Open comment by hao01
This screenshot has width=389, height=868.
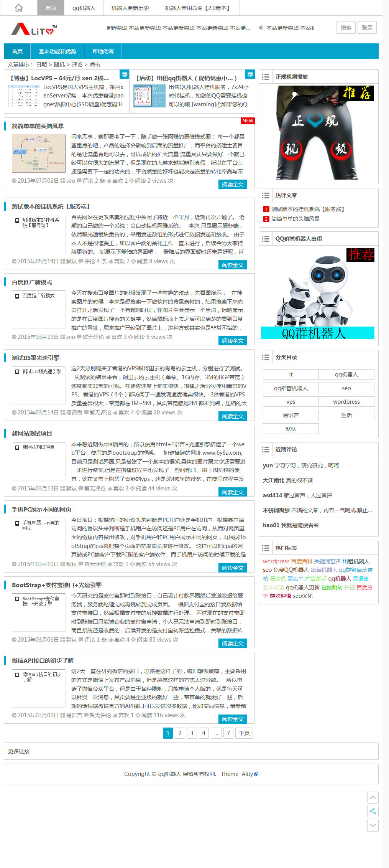291,525
